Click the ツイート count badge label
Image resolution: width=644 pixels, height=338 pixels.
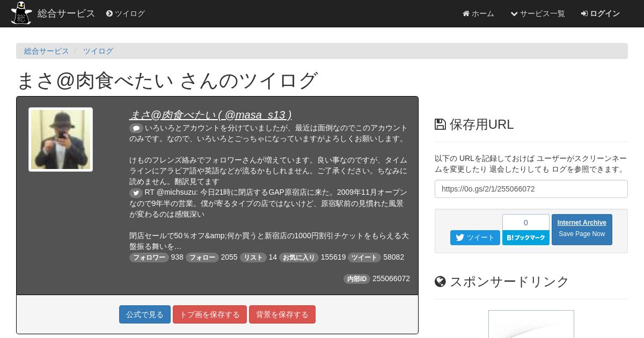[x=364, y=258]
